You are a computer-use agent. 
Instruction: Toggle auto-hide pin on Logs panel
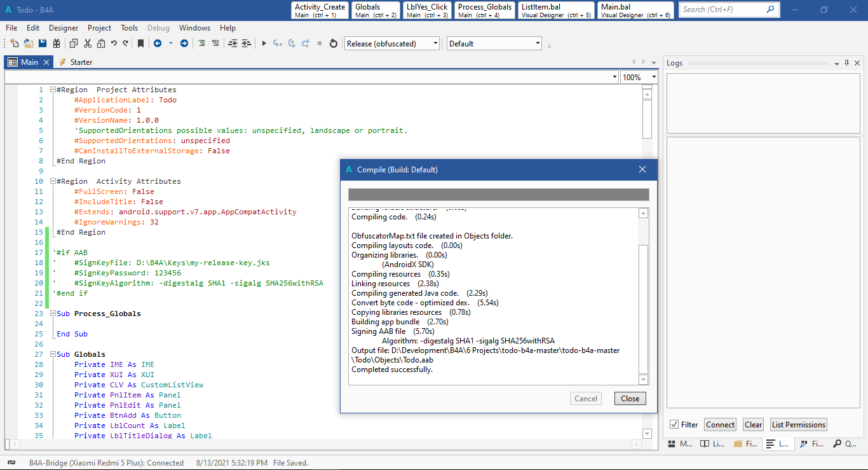(x=846, y=63)
